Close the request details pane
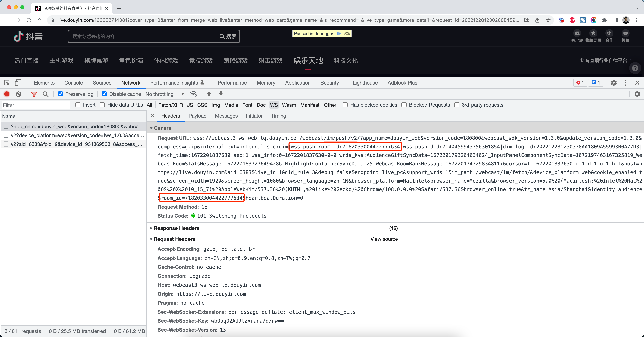644x337 pixels. click(152, 116)
